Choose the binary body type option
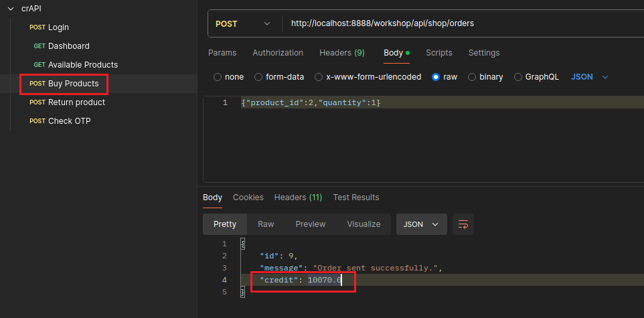 (473, 77)
